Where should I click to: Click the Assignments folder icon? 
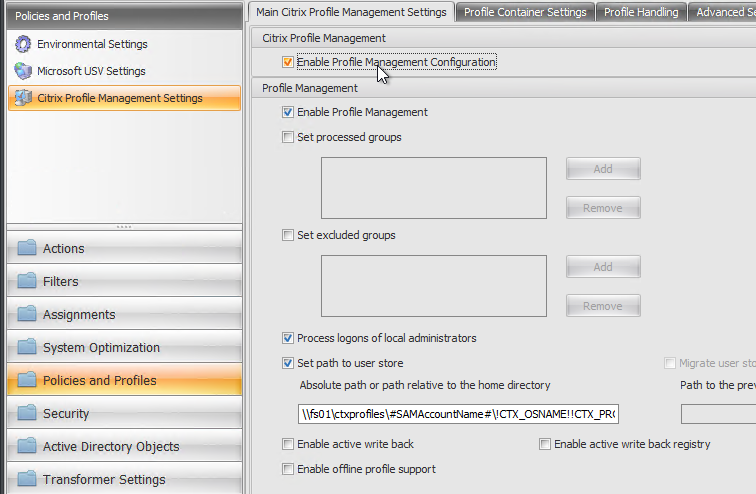pos(27,314)
